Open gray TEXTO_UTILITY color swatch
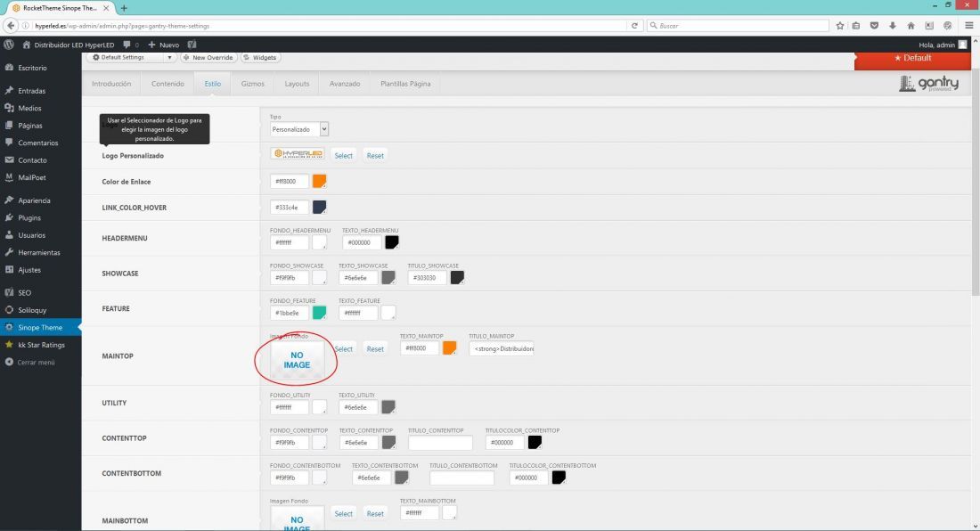Image resolution: width=980 pixels, height=531 pixels. (x=388, y=406)
